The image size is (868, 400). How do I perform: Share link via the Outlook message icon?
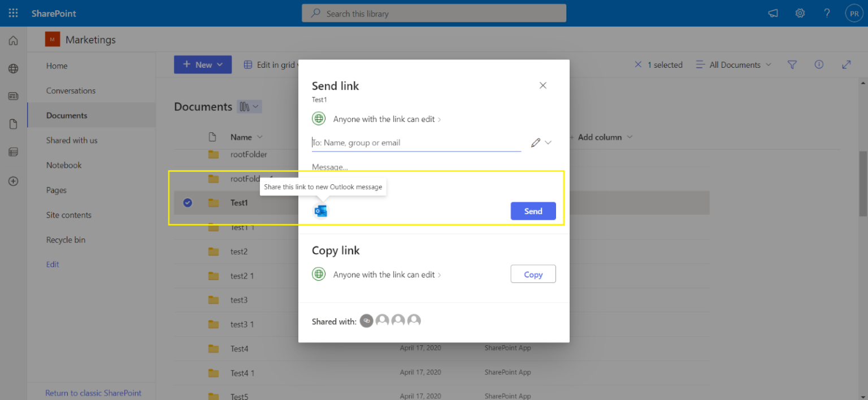click(321, 210)
